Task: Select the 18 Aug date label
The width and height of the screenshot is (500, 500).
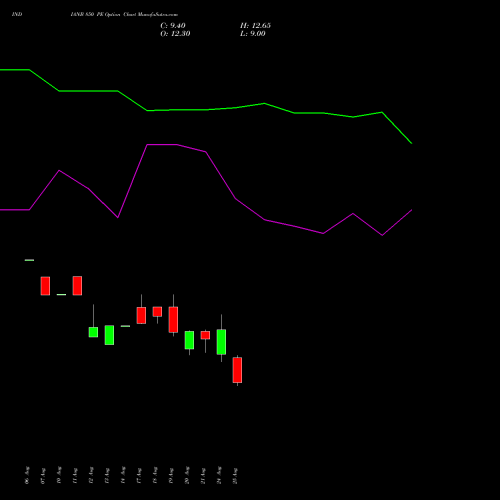Action: (x=155, y=475)
